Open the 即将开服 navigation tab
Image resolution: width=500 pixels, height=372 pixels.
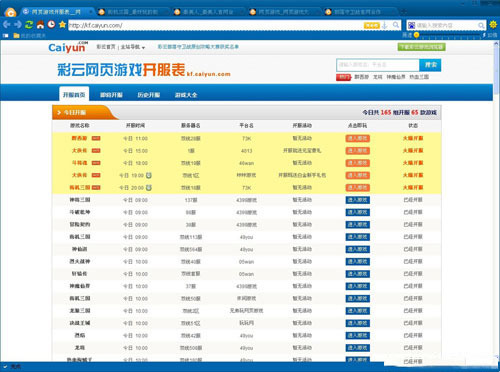[x=111, y=95]
